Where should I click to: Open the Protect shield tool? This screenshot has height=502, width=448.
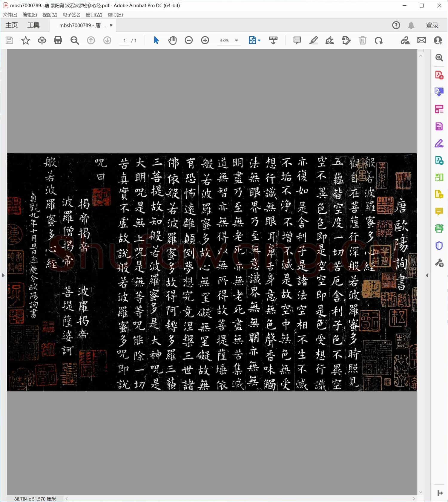(x=439, y=246)
